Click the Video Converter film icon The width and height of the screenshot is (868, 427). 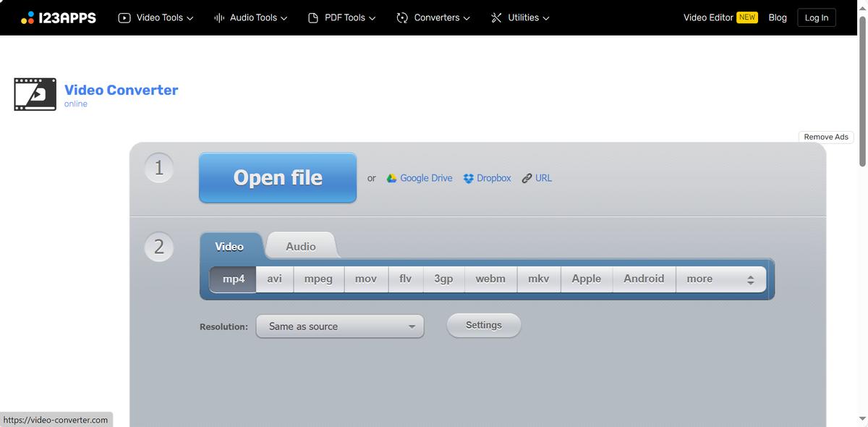tap(35, 95)
